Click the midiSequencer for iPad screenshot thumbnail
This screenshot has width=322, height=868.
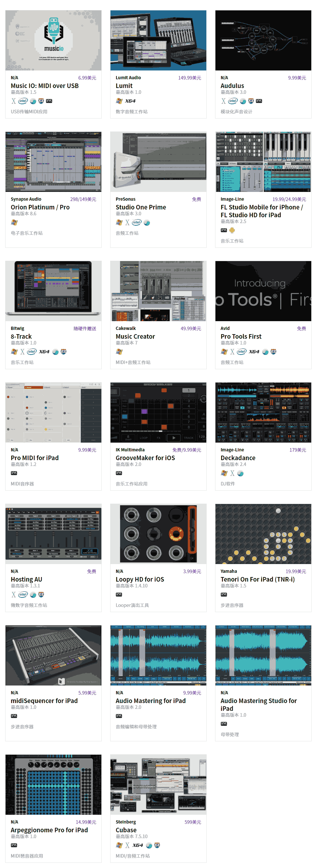(53, 655)
